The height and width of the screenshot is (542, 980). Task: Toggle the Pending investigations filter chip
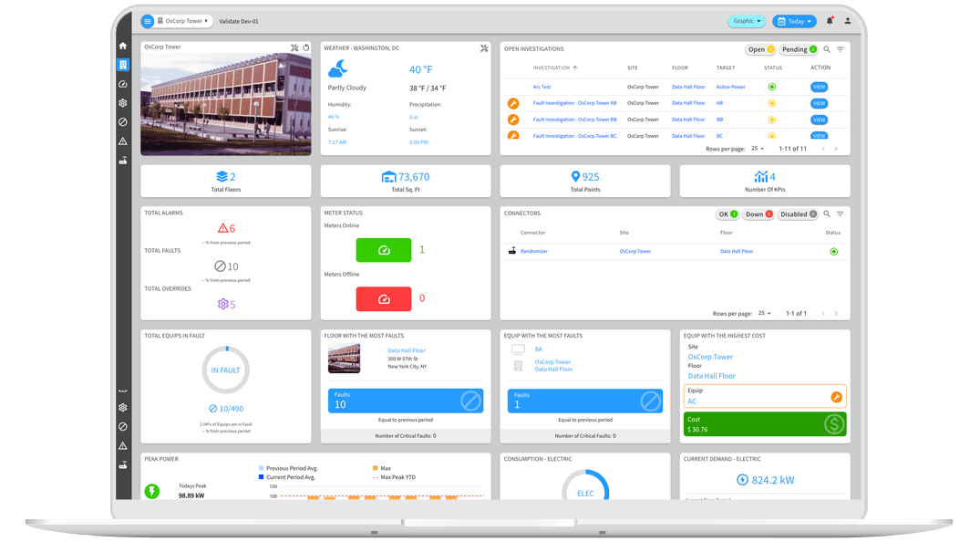pos(799,49)
